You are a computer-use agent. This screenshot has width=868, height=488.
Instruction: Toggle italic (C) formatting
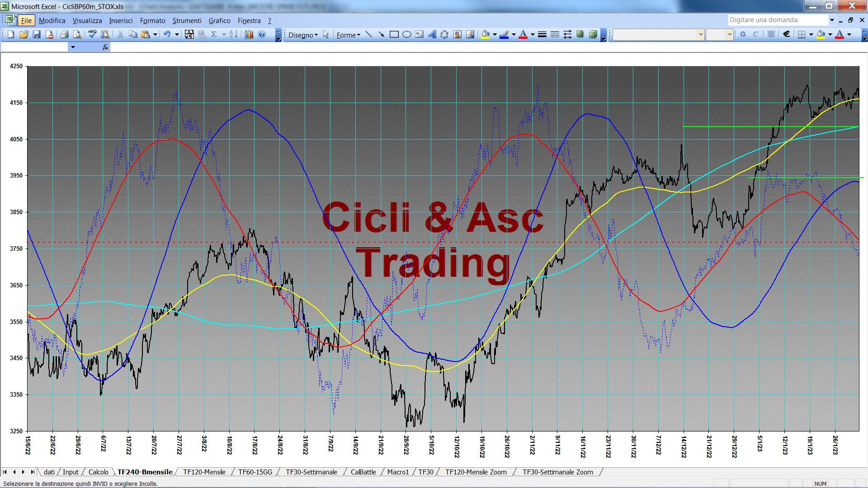coord(755,34)
